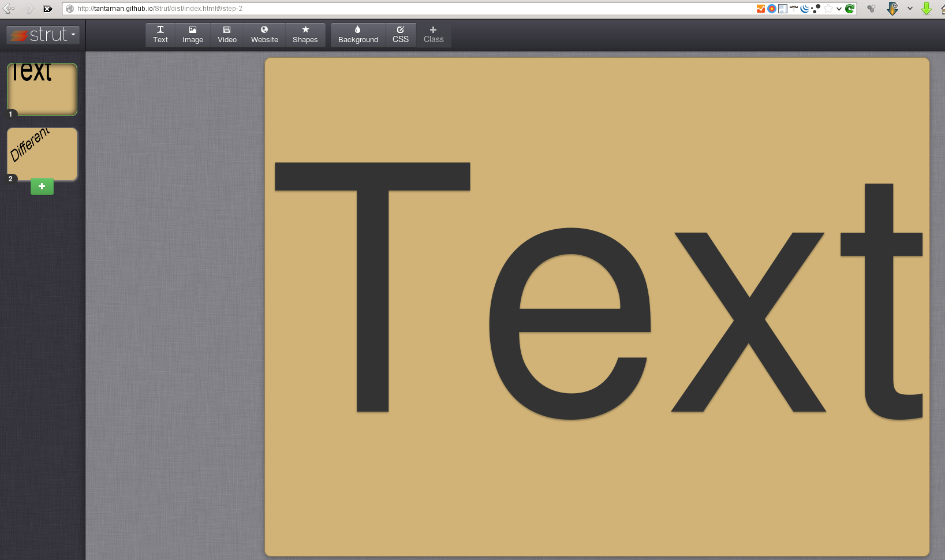Open downloads with the green arrow icon

[x=927, y=9]
